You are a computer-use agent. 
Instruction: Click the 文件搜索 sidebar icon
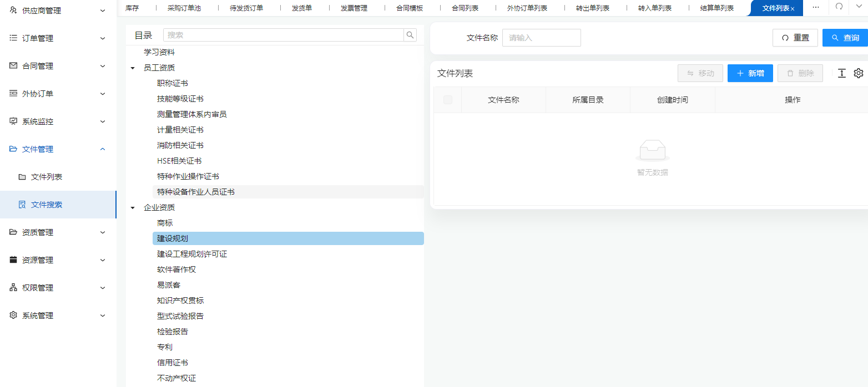click(22, 205)
